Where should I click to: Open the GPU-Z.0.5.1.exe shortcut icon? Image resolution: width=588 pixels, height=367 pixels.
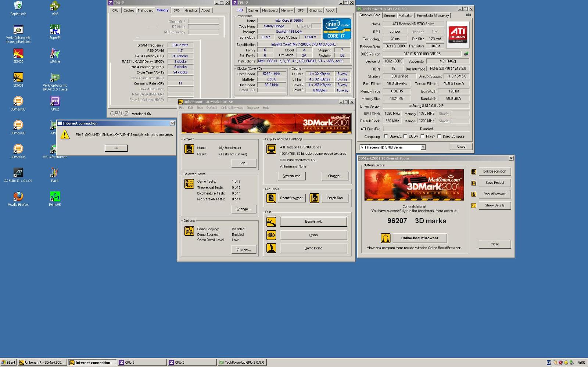pyautogui.click(x=55, y=77)
